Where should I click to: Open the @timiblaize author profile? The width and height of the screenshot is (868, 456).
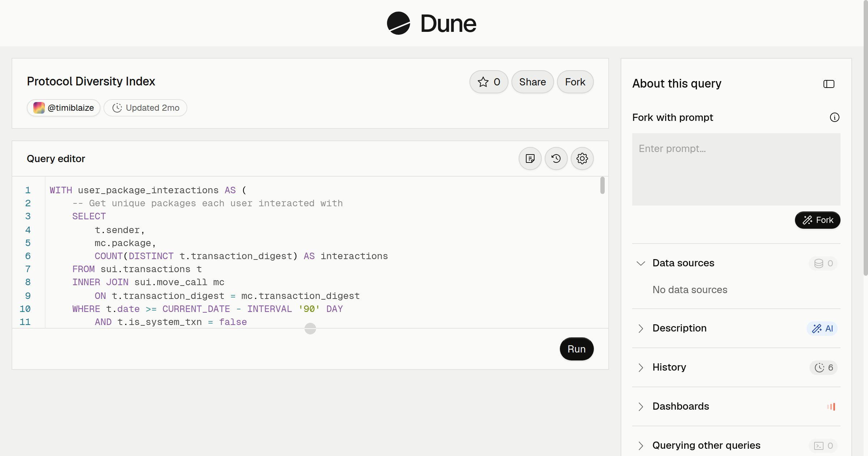coord(64,108)
